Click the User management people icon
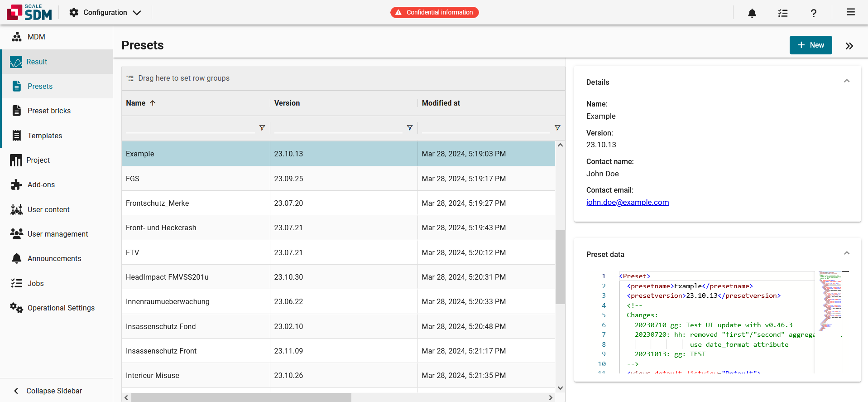 coord(17,234)
